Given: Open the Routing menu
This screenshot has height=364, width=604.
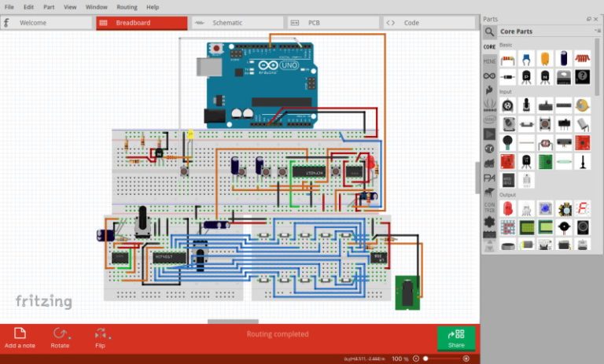Looking at the screenshot, I should pos(127,6).
